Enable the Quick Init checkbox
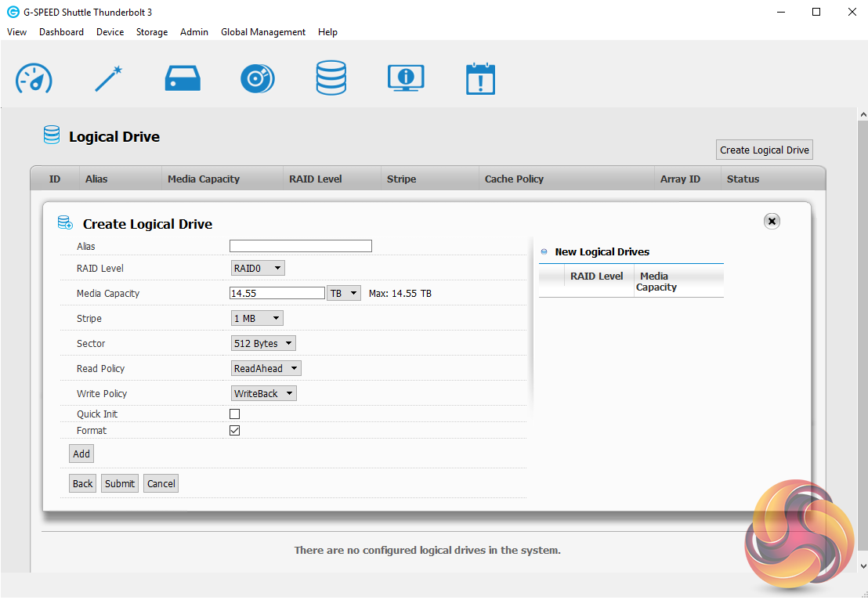The width and height of the screenshot is (868, 600). point(234,414)
